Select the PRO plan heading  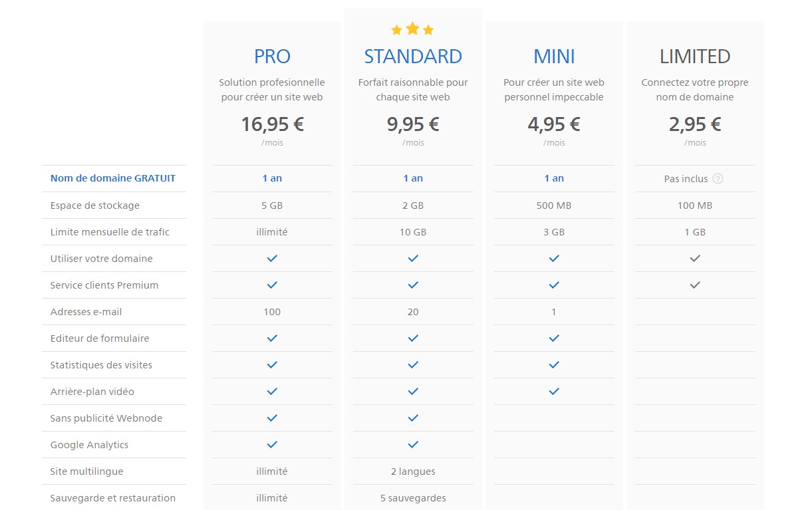point(272,57)
